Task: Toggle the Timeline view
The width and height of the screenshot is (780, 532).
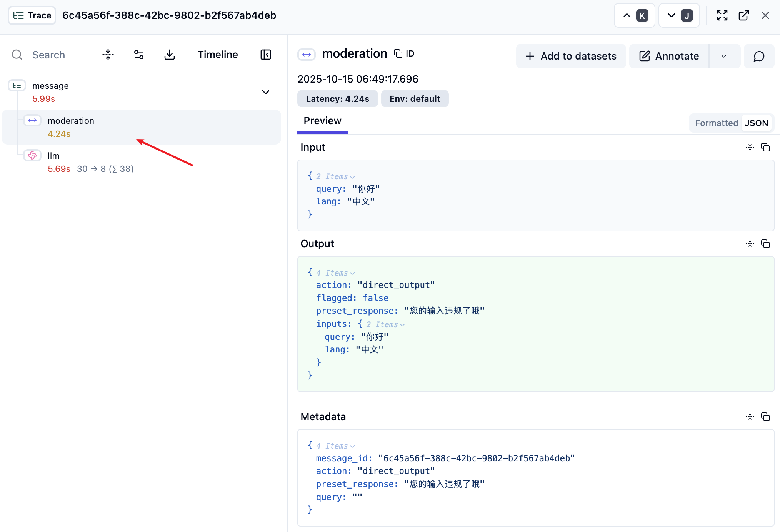Action: [218, 55]
